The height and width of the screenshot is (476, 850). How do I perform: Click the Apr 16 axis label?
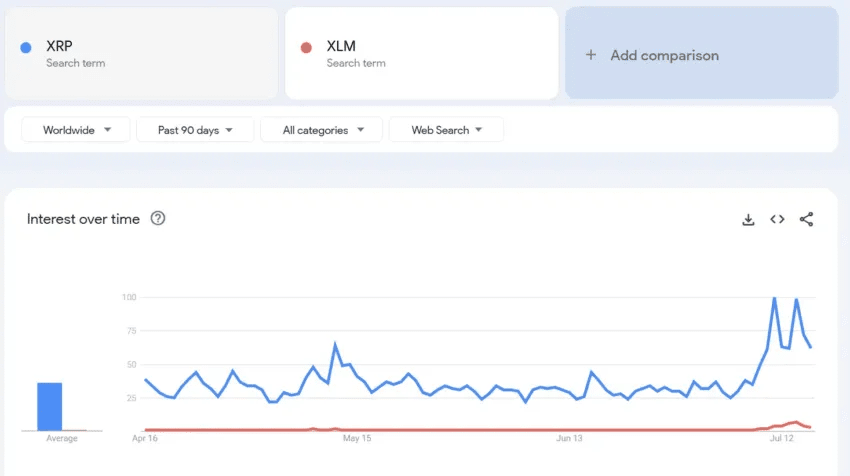coord(145,438)
